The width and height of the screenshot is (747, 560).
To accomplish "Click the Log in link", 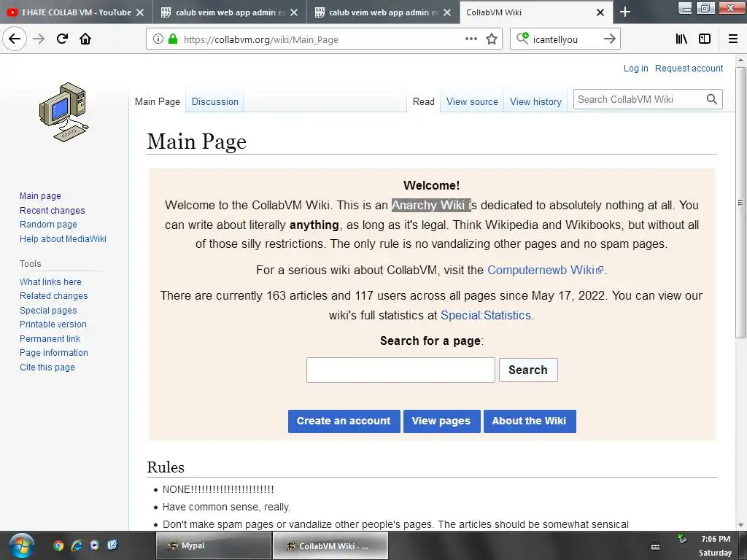I will click(x=635, y=68).
